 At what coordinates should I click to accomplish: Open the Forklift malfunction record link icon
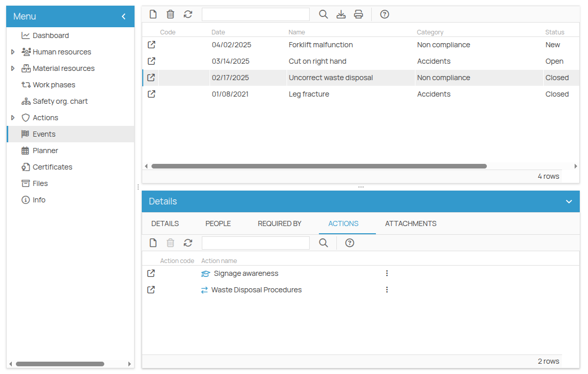coord(151,45)
